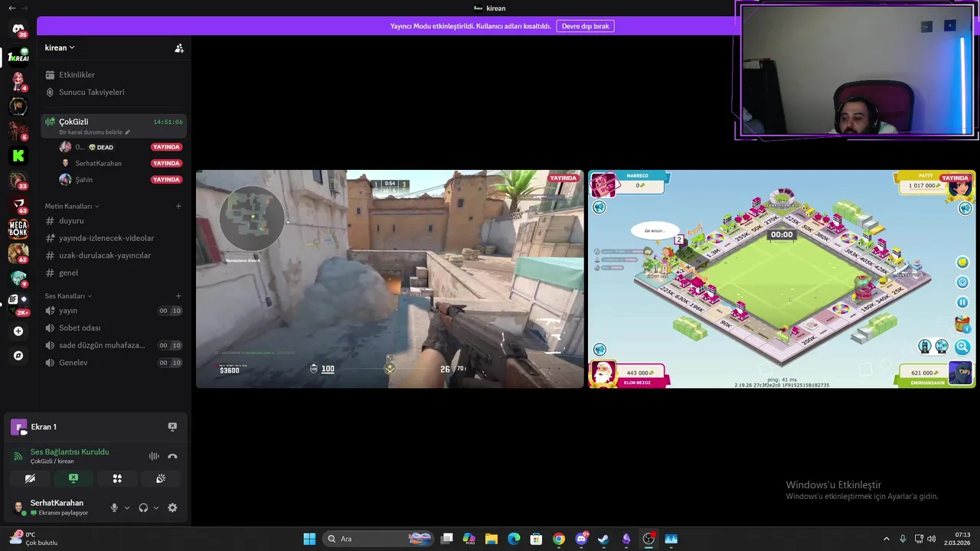Click the invite people icon beside kirean
The image size is (980, 551).
coord(179,48)
